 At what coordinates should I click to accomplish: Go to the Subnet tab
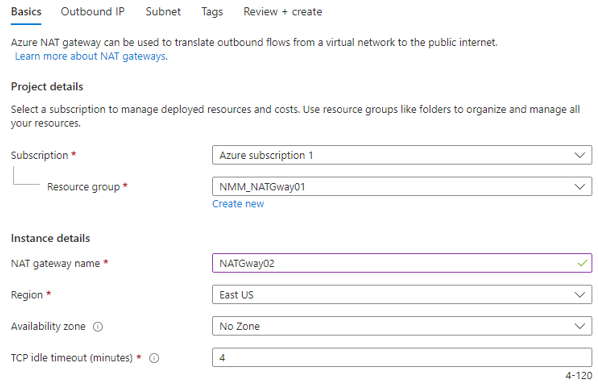pos(163,12)
